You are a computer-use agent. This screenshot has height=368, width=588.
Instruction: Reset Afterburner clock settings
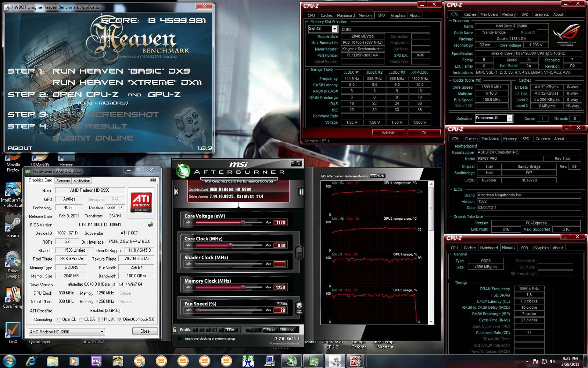(270, 330)
